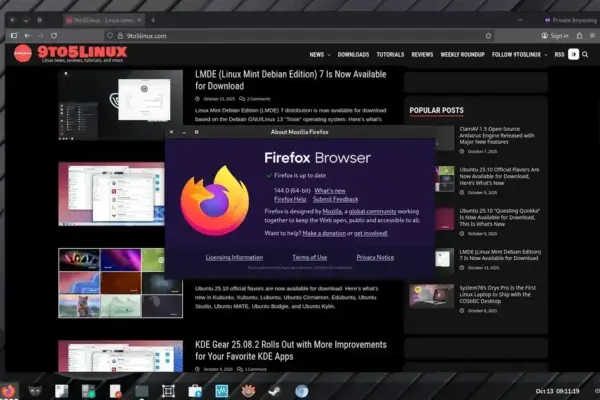
Task: Open the REVIEWS menu item
Action: pyautogui.click(x=422, y=55)
